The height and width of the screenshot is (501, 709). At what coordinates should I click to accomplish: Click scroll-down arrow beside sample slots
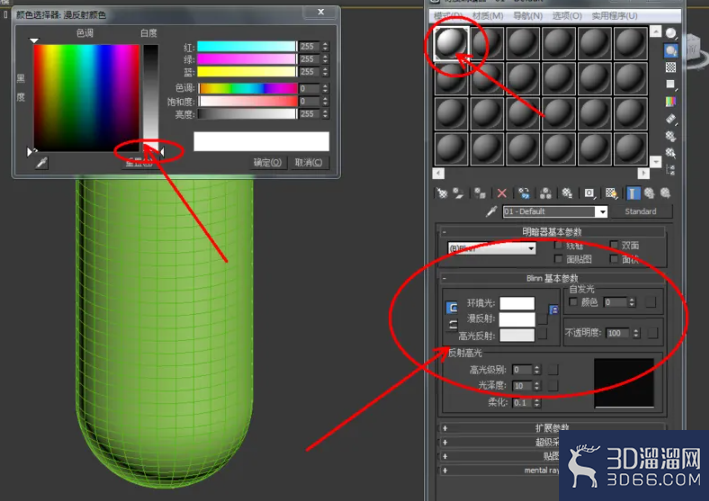[x=656, y=161]
